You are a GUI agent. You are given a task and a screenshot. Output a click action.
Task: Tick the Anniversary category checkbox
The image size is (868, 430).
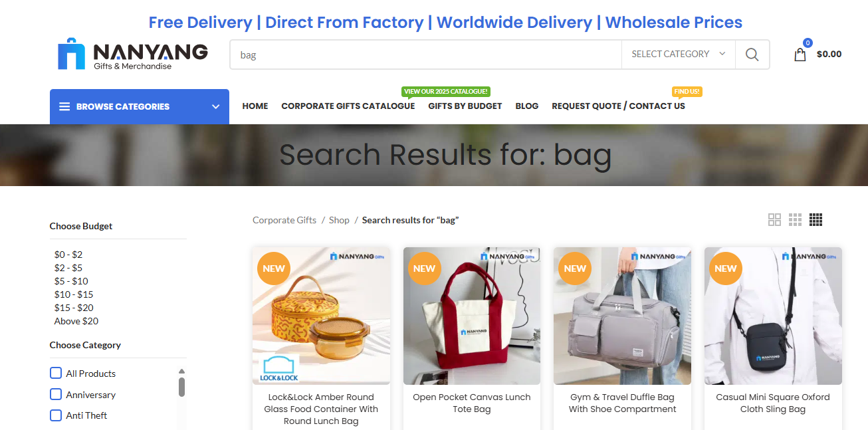[x=56, y=394]
